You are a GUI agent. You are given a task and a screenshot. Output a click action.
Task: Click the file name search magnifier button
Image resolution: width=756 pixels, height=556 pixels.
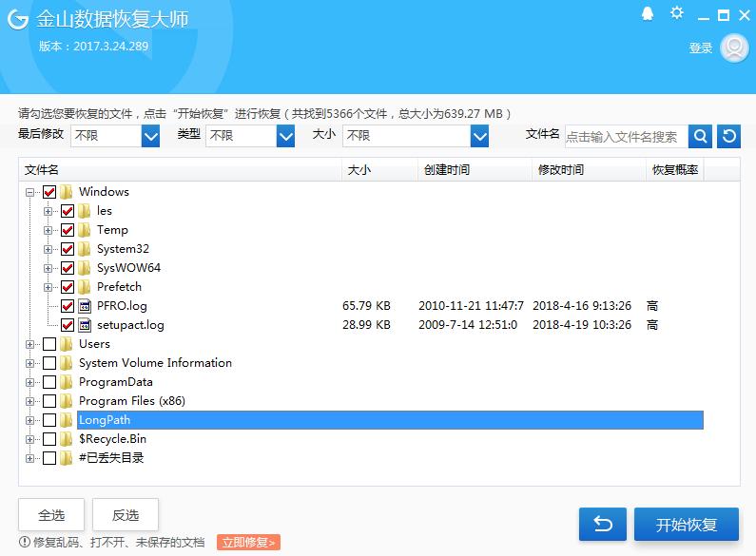pyautogui.click(x=700, y=136)
